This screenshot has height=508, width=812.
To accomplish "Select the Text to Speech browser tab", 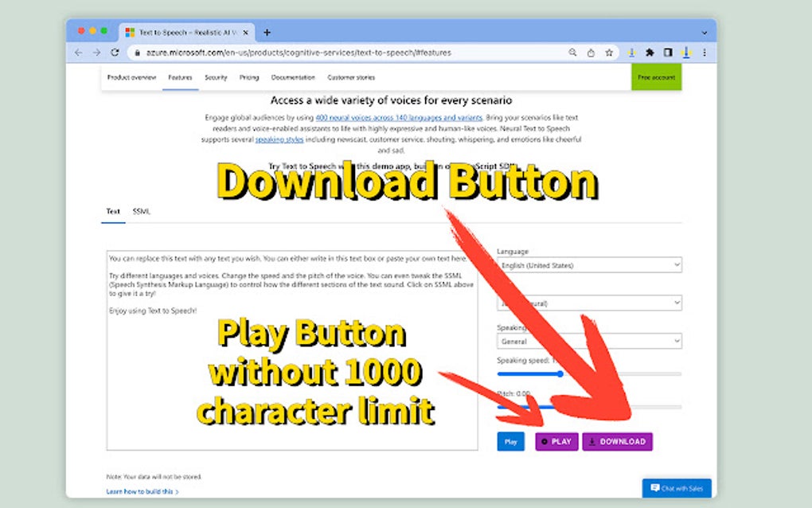I will [x=187, y=32].
